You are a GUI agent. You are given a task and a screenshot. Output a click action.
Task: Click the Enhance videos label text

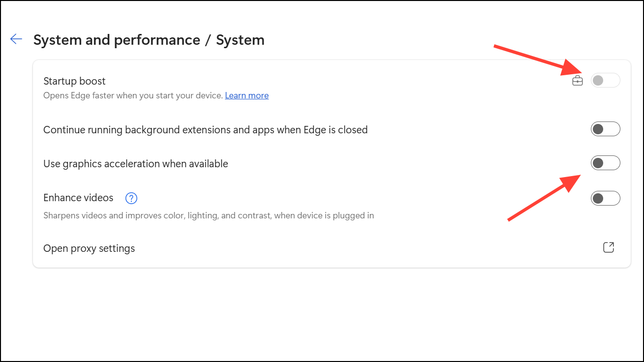pos(78,198)
